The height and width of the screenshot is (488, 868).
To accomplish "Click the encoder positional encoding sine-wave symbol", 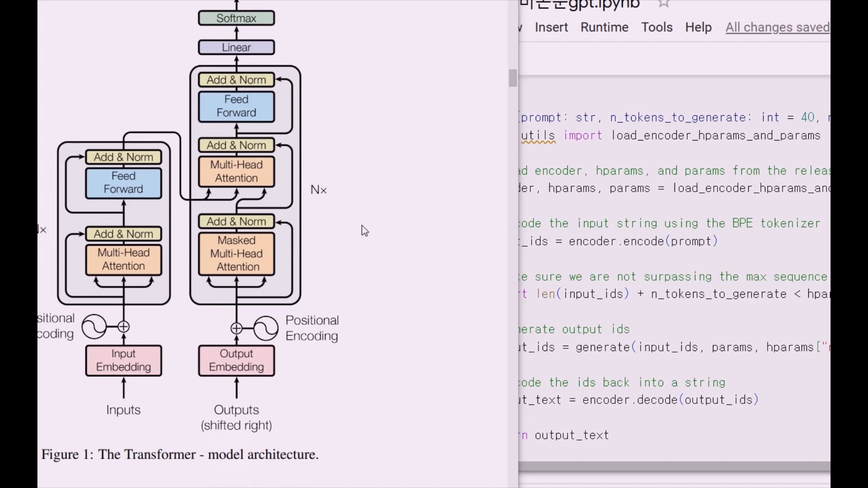I will (x=94, y=327).
